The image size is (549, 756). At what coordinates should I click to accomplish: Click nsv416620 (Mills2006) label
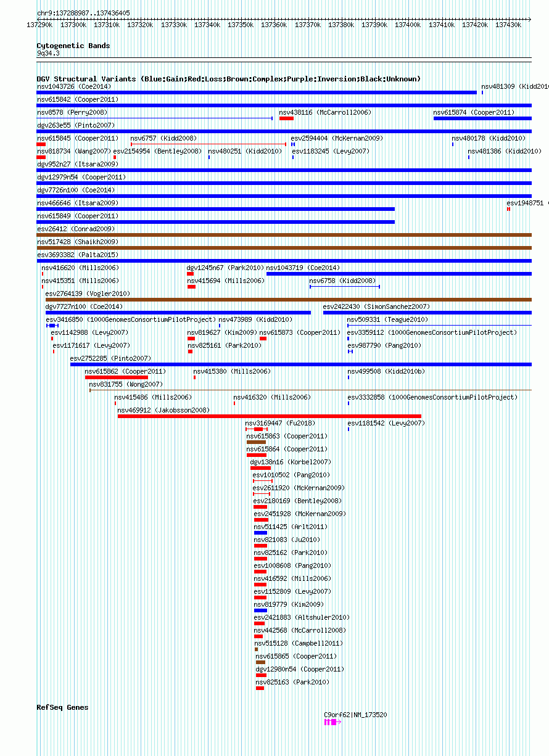click(80, 268)
